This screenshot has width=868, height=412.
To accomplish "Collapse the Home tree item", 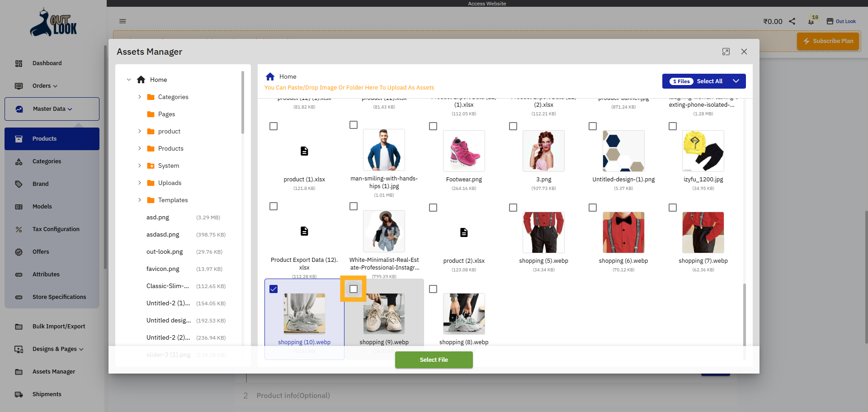I will pyautogui.click(x=129, y=79).
